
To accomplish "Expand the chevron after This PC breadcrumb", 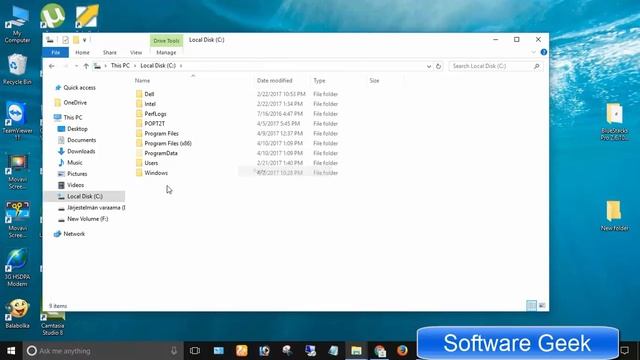I will (x=135, y=66).
